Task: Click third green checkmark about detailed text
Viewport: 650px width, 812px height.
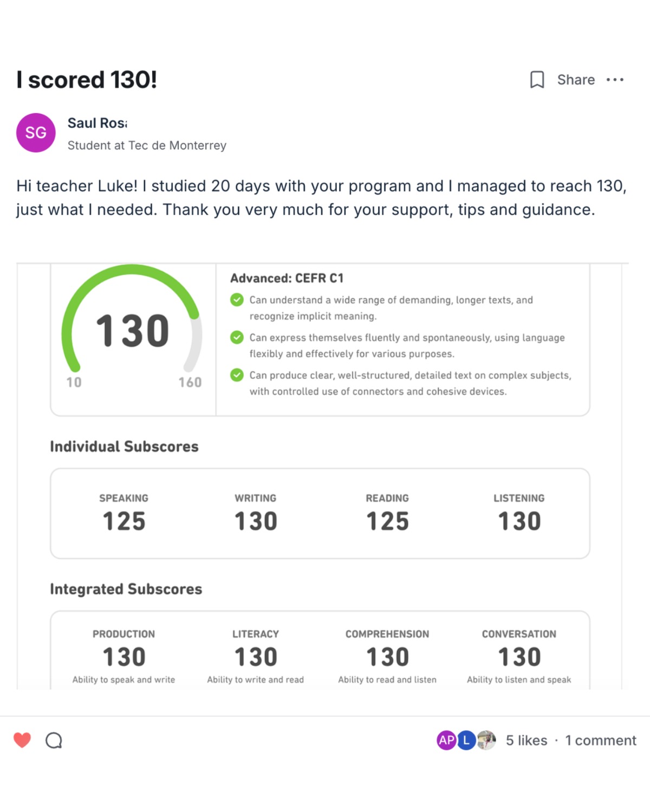Action: [x=237, y=375]
